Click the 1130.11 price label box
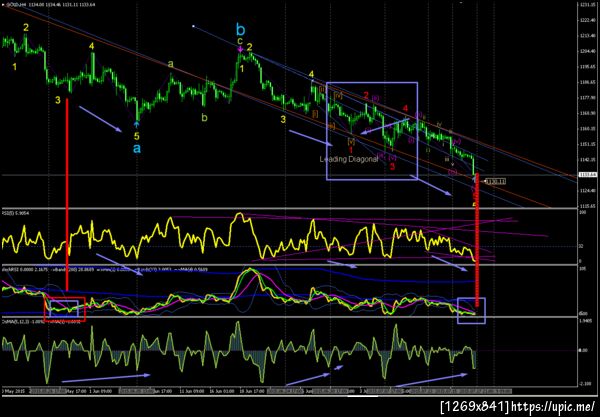Screen dimensions: 600x417 click(x=496, y=181)
